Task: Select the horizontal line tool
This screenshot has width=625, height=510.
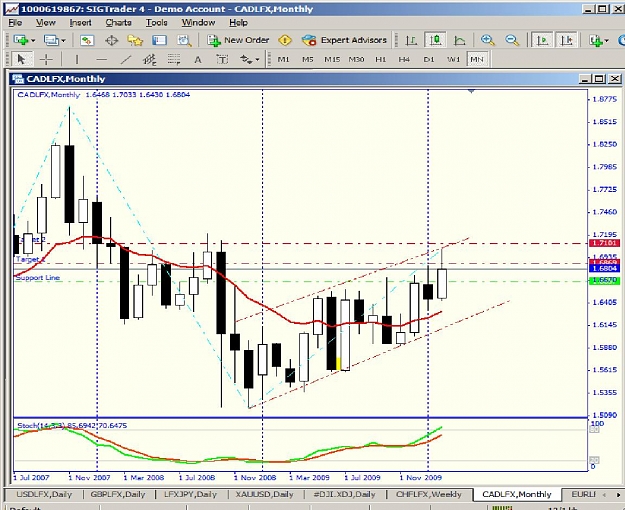Action: point(102,60)
